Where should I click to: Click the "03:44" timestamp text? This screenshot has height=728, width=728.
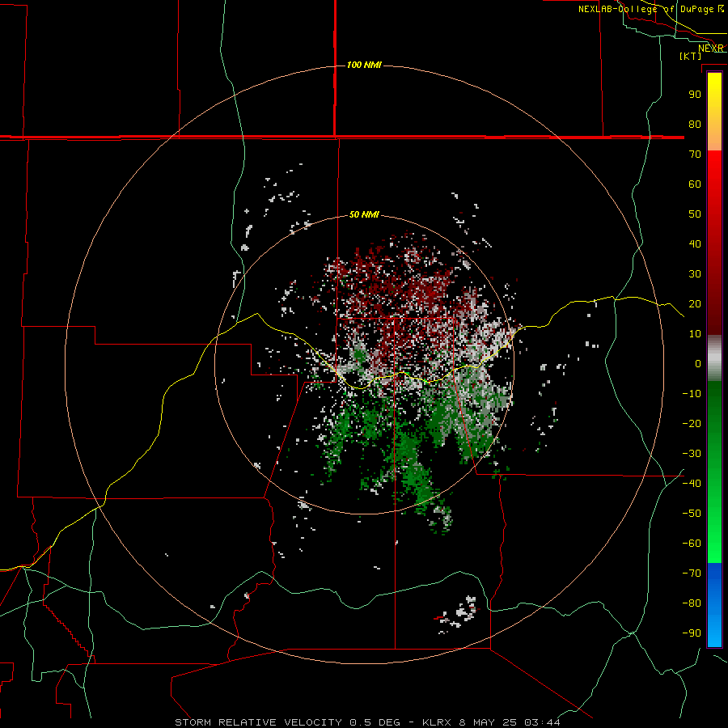(x=542, y=722)
